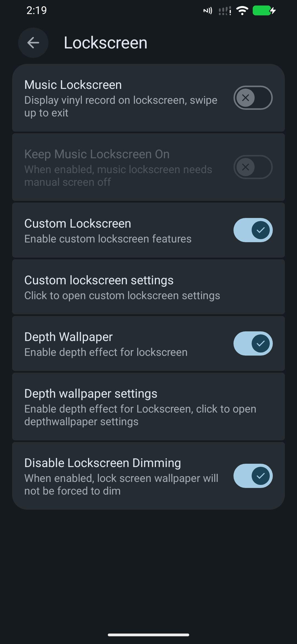
Task: Tap the 'Enable custom lockscreen features' description
Action: point(108,239)
